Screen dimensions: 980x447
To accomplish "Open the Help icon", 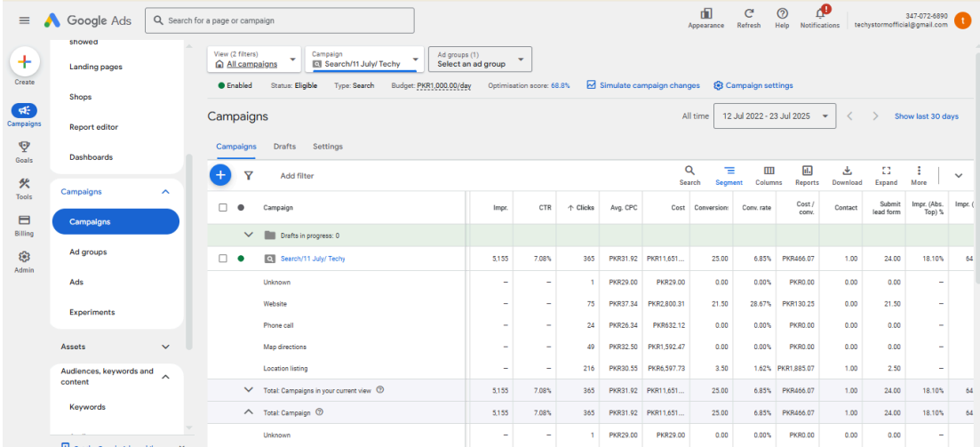I will (782, 13).
